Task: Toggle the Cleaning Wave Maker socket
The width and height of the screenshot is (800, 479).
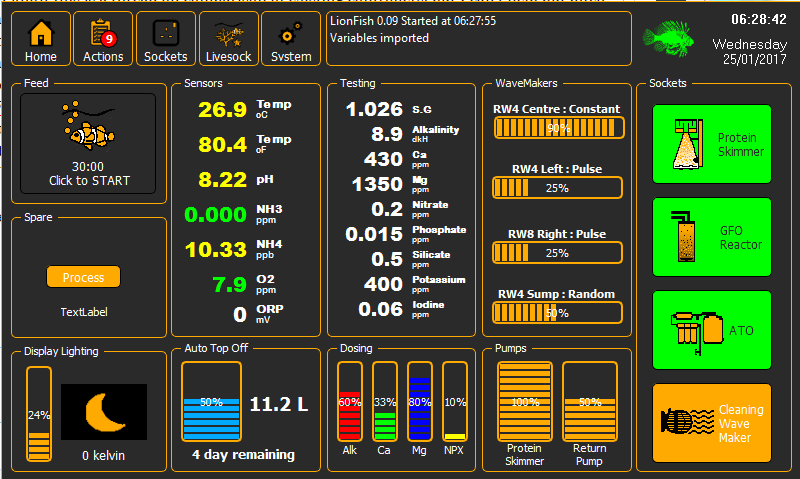Action: pyautogui.click(x=712, y=423)
